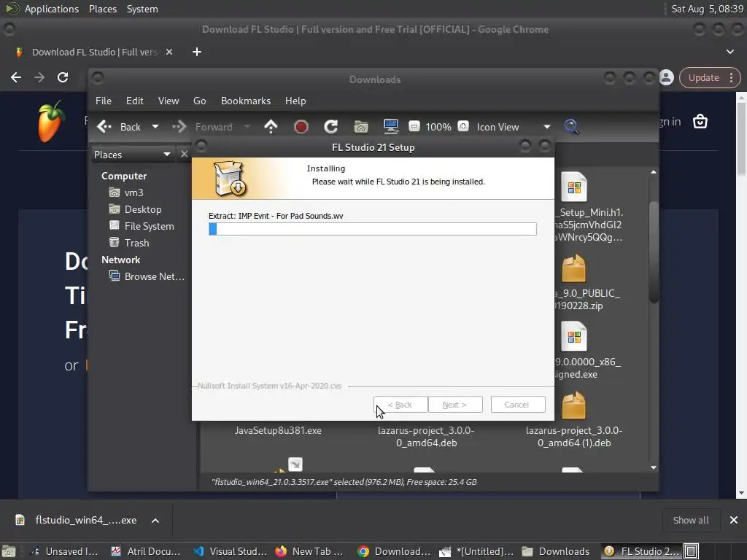Click the FL Studio fruit logo
This screenshot has height=560, width=747.
pyautogui.click(x=50, y=122)
